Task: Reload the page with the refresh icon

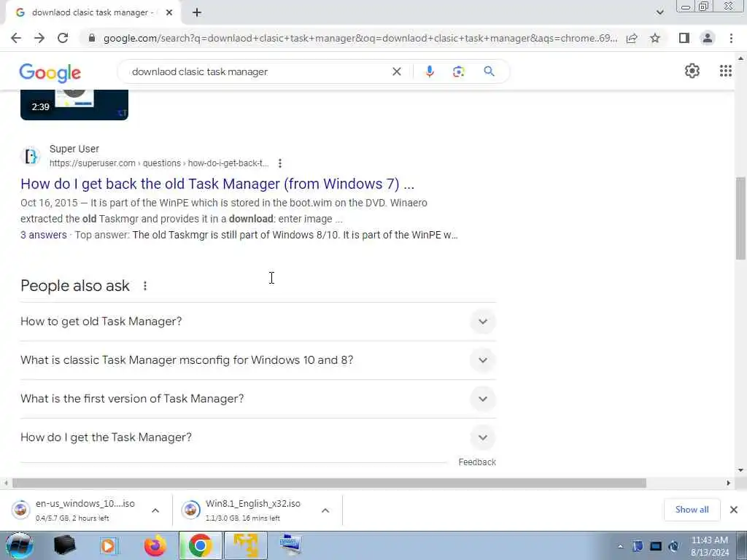Action: point(63,38)
